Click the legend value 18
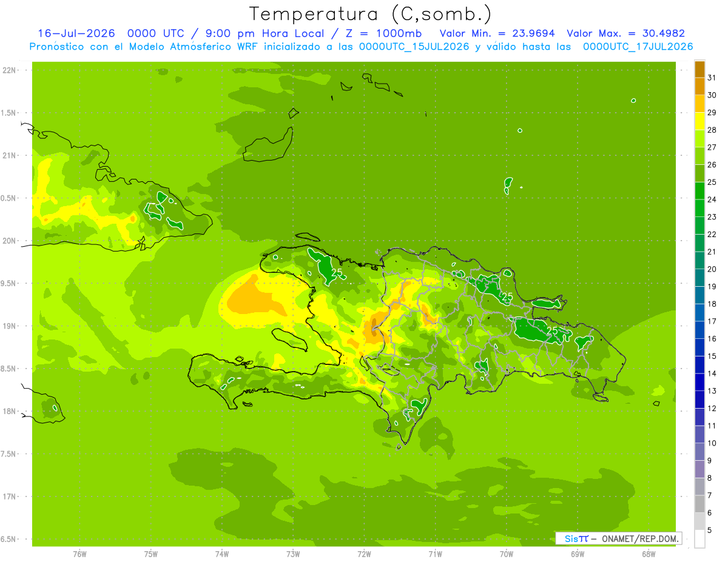Image resolution: width=728 pixels, height=562 pixels. click(713, 304)
